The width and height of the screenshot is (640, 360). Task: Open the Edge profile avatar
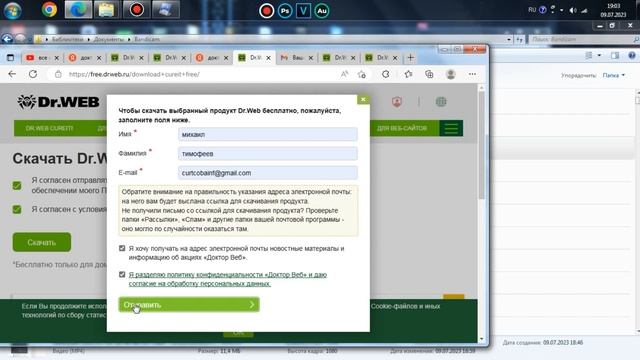[451, 74]
